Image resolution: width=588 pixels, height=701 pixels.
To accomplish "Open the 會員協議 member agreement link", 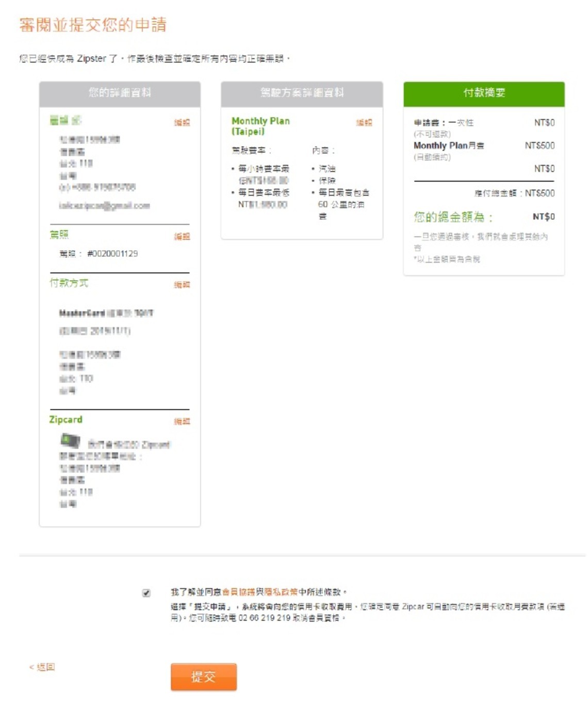I will pos(239,592).
